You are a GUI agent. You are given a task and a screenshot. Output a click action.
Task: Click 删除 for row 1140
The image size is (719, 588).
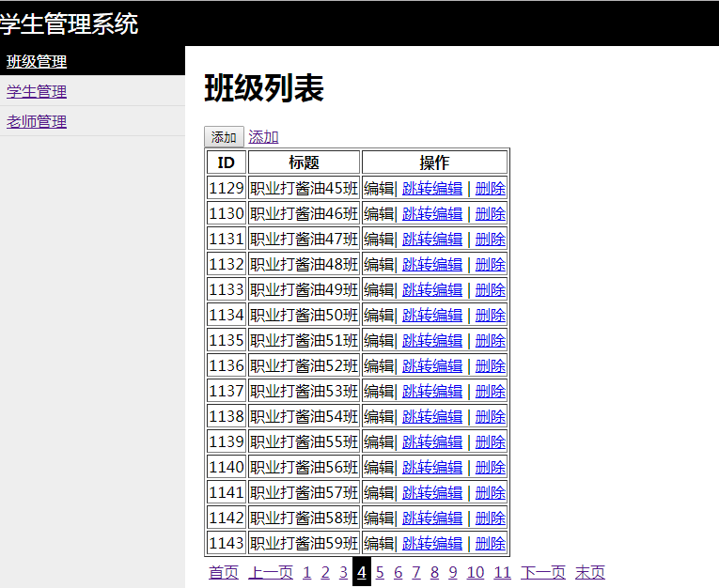(x=491, y=468)
